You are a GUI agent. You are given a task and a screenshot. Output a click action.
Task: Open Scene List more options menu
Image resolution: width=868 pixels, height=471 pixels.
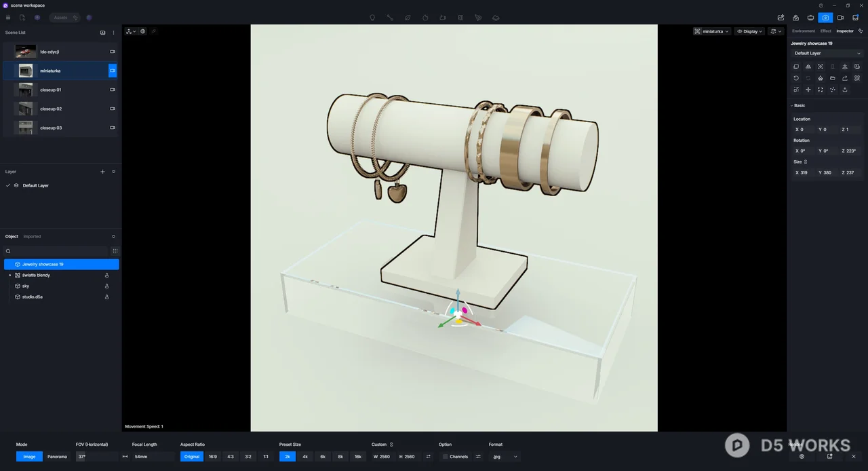click(x=113, y=33)
